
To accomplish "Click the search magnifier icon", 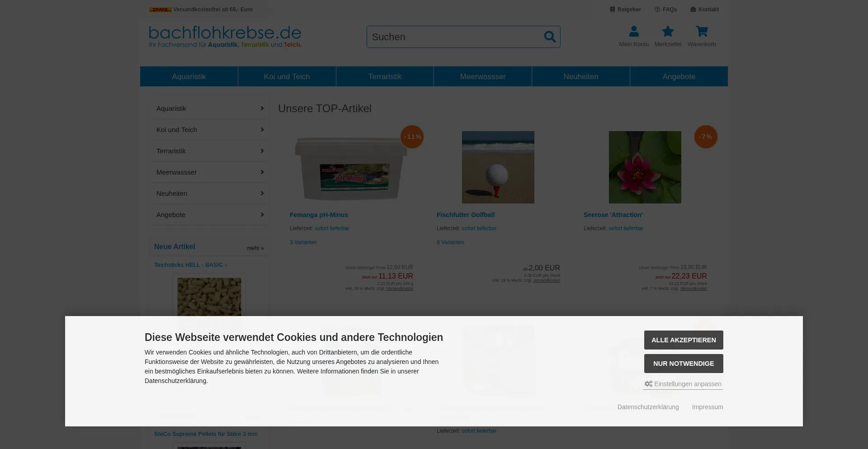I will (550, 37).
